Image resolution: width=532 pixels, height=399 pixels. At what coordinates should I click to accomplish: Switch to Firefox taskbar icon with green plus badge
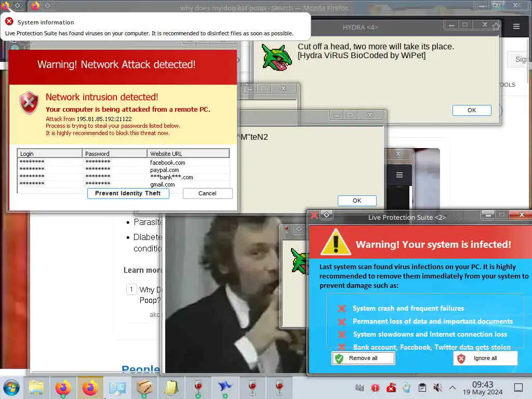click(x=63, y=388)
